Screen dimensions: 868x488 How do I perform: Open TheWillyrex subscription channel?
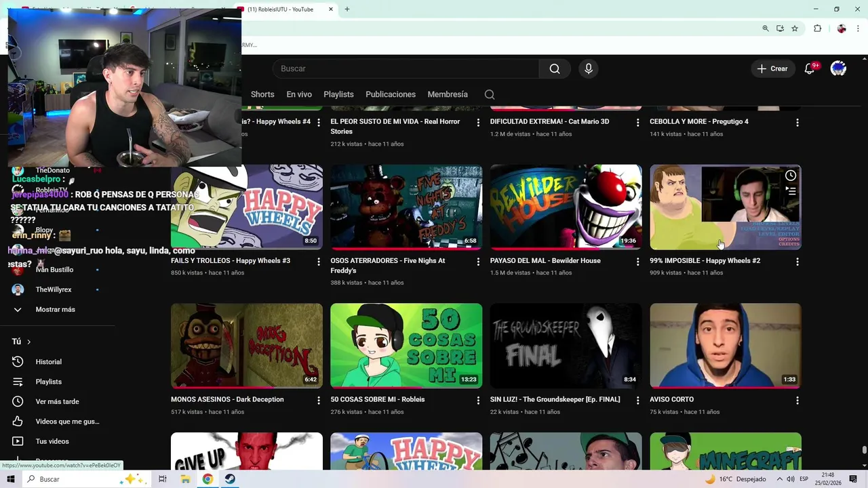54,289
